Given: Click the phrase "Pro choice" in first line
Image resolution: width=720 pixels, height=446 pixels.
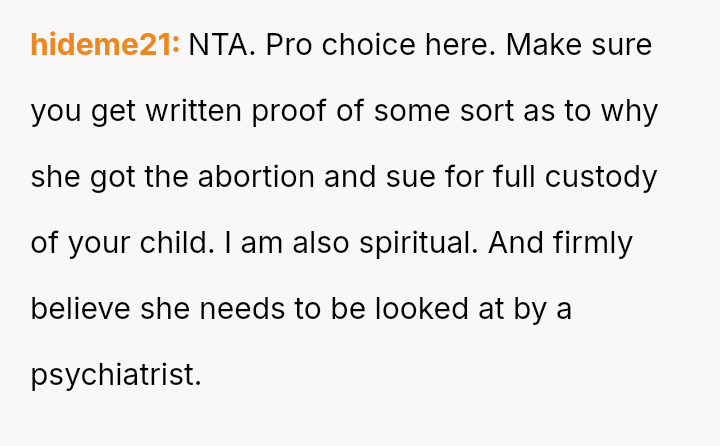Looking at the screenshot, I should click(x=341, y=45).
